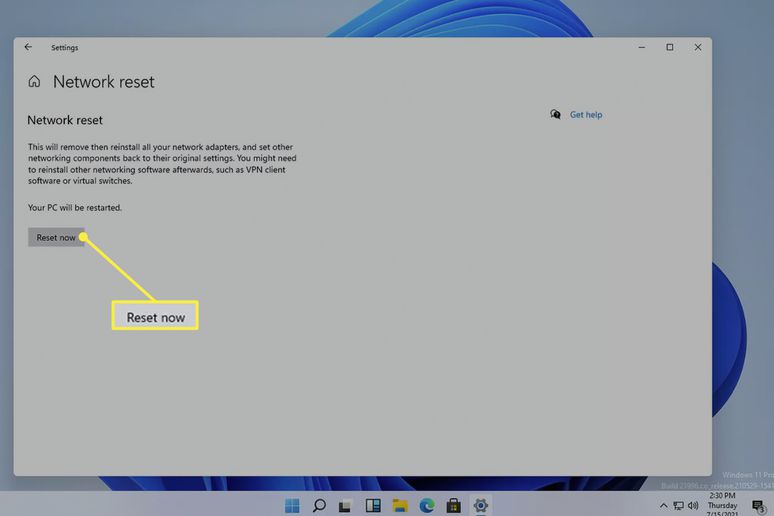Image resolution: width=774 pixels, height=516 pixels.
Task: Open Microsoft Store from taskbar
Action: [x=454, y=505]
